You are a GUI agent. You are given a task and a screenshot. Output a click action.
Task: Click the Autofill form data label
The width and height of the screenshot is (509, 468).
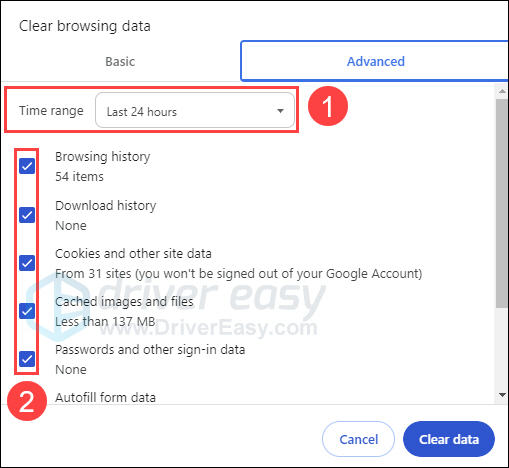click(x=105, y=397)
